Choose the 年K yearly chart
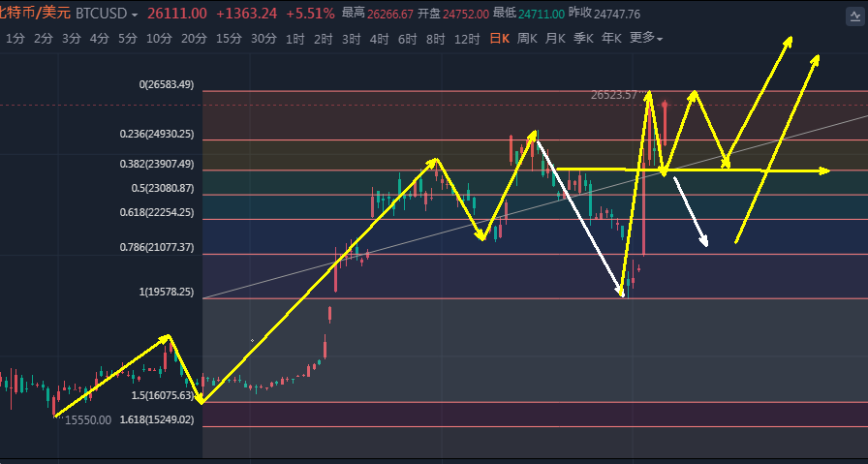 coord(611,38)
